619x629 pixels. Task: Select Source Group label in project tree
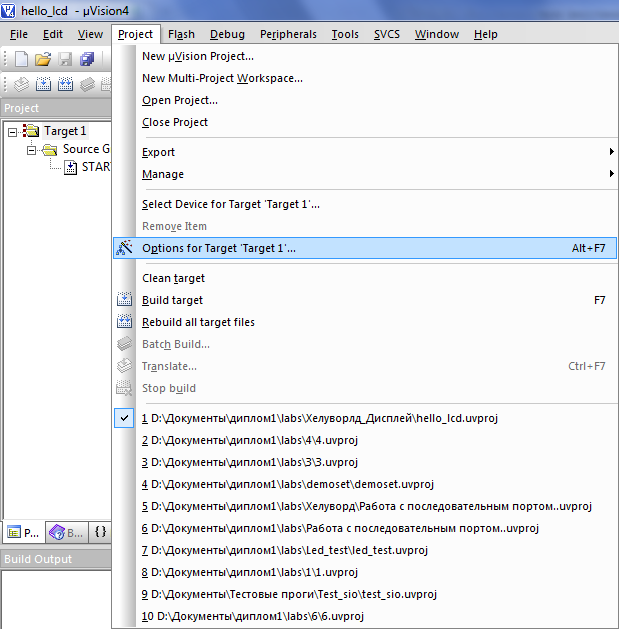(86, 149)
